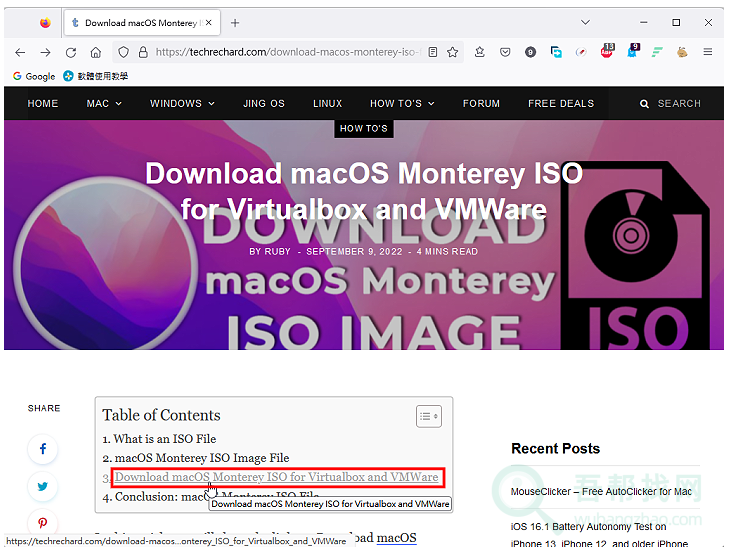Bookmark this page with the star icon
Screen dimensions: 731x553
pyautogui.click(x=453, y=52)
